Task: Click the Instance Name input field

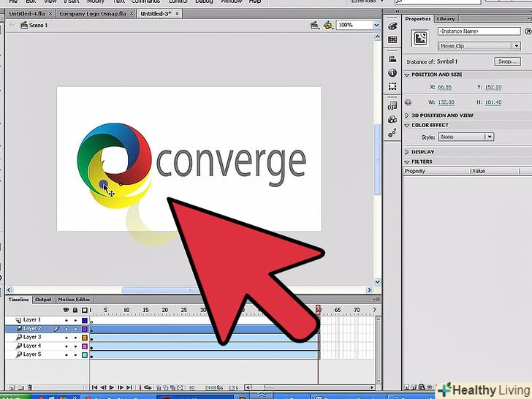Action: point(478,32)
